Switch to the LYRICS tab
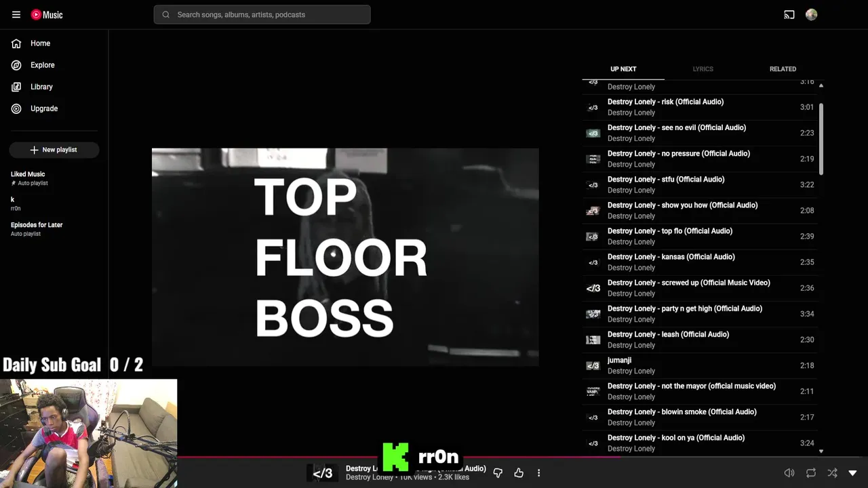Viewport: 868px width, 488px height. pos(703,69)
